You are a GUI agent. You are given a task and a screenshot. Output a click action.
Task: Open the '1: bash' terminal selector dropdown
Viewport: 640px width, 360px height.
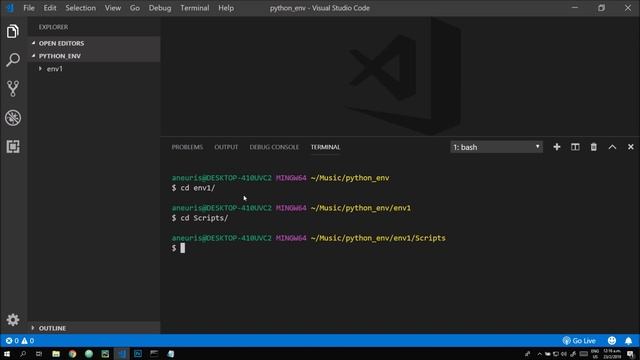[x=496, y=147]
